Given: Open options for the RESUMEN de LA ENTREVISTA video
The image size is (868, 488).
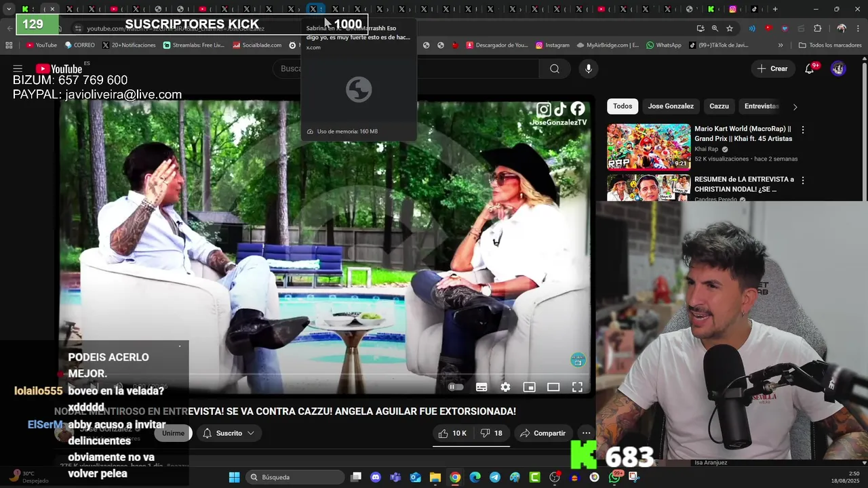Looking at the screenshot, I should [x=803, y=180].
